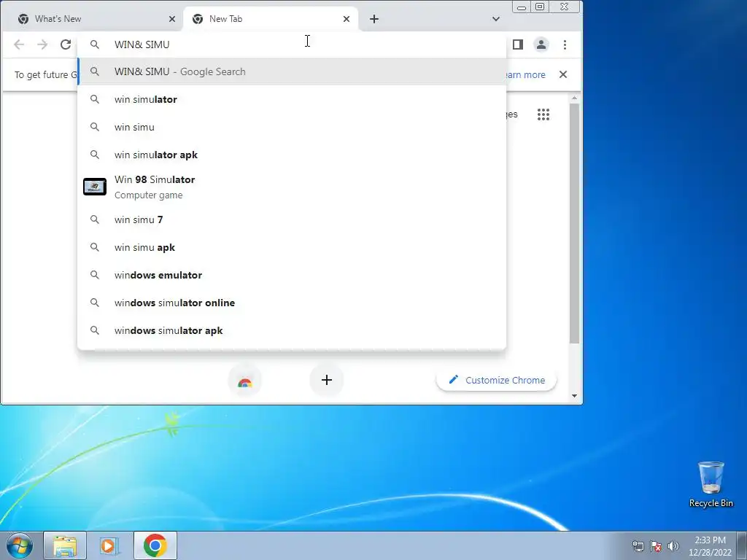Choose 'windows simulator apk' suggestion

(x=292, y=330)
